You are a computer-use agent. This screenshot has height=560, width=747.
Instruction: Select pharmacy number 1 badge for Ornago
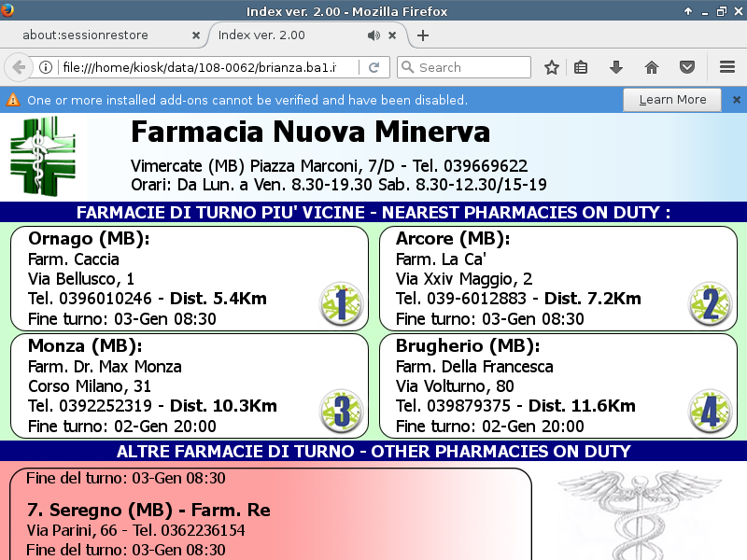tap(341, 303)
